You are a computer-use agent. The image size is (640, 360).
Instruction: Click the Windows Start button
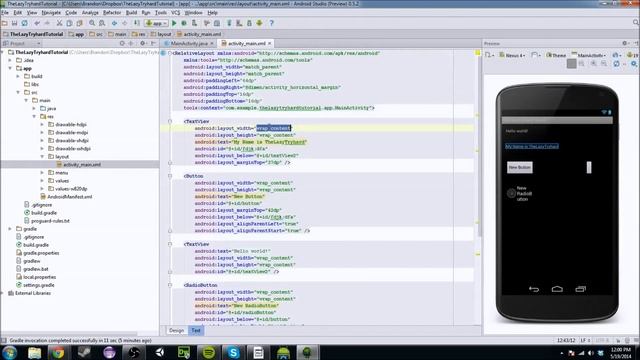coord(9,352)
